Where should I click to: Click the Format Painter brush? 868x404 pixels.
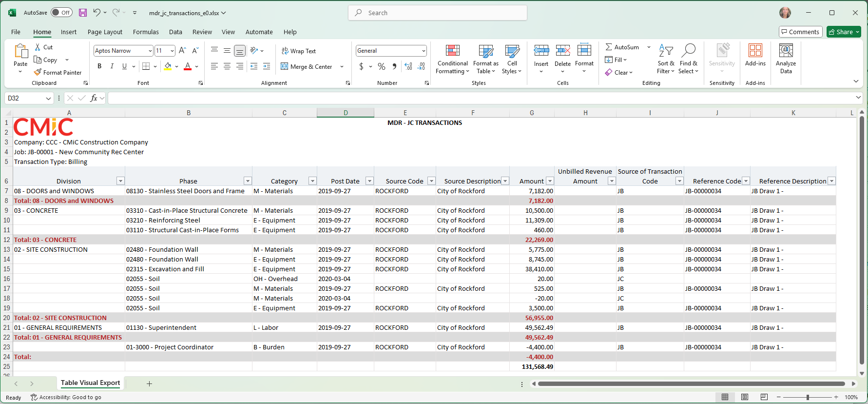pos(38,72)
